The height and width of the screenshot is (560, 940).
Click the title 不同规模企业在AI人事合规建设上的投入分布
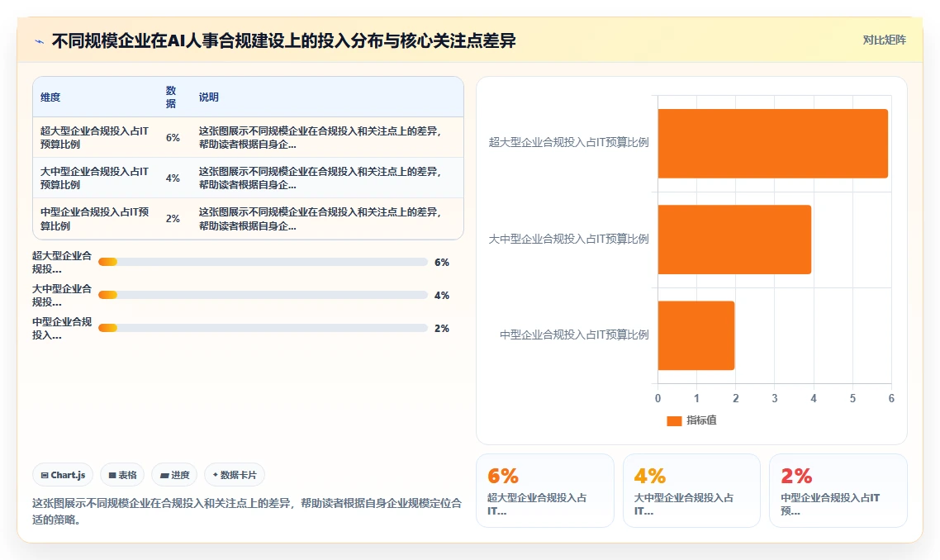[283, 40]
